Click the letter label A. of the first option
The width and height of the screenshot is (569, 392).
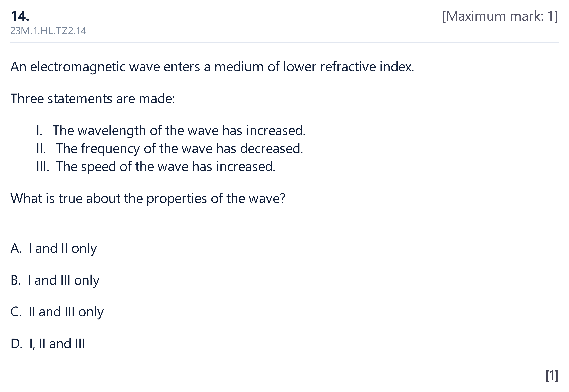(x=16, y=248)
